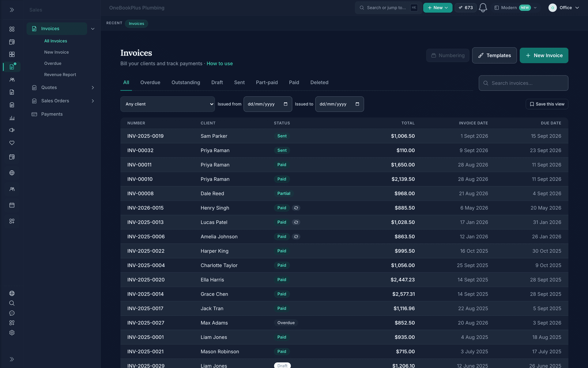Click Save this view button
Viewport: 588px width, 368px height.
(x=547, y=104)
